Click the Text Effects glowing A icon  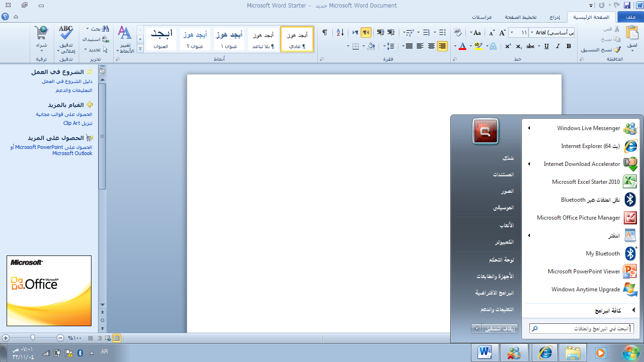[x=493, y=46]
